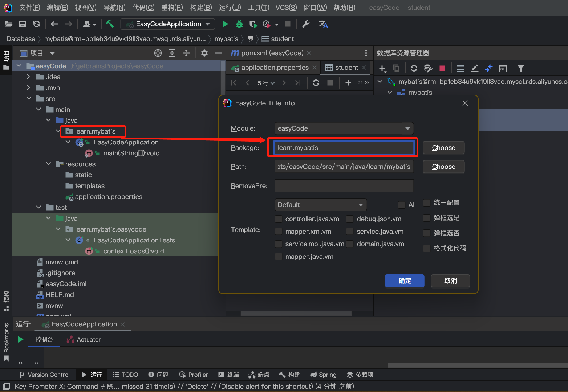Refresh the database connection in the resource manager
568x392 pixels.
(414, 68)
